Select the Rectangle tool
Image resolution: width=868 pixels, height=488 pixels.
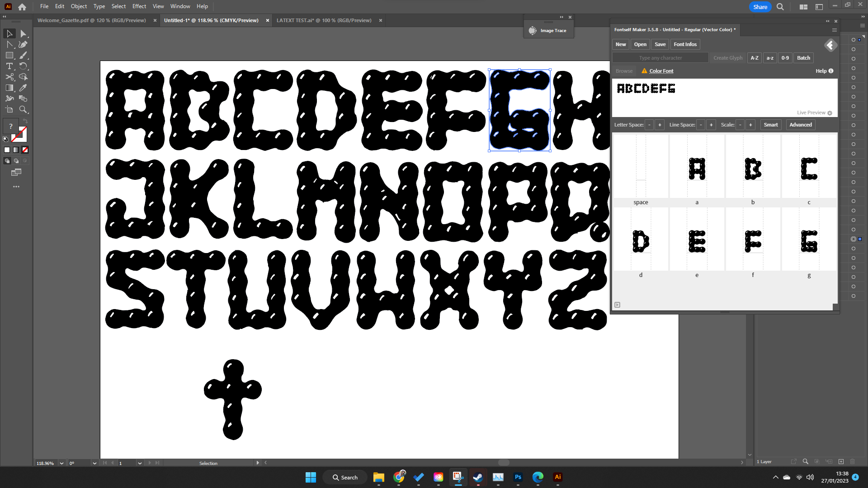coord(9,55)
